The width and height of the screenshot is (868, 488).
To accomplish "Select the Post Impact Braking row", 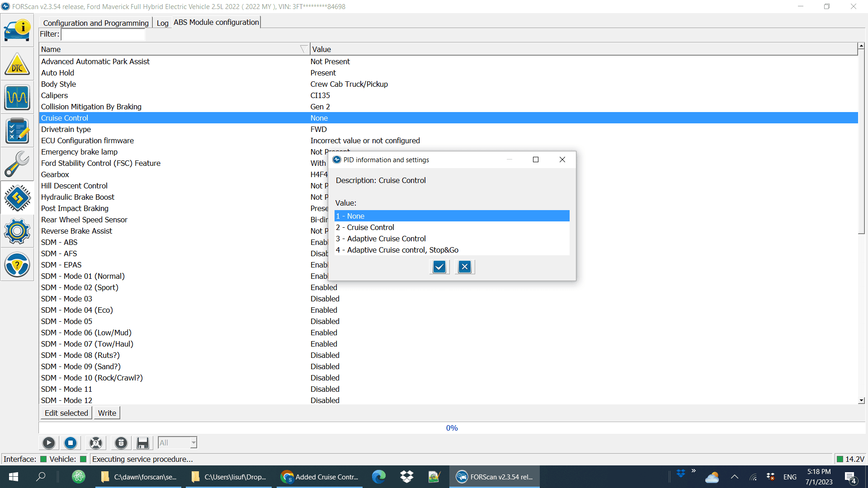I will (x=183, y=208).
